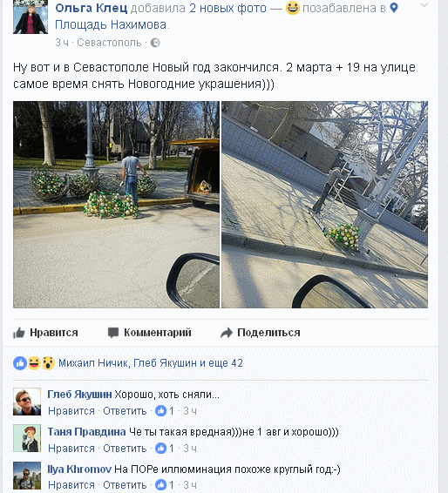Open the post options chevron menu
The image size is (448, 493).
point(424,5)
